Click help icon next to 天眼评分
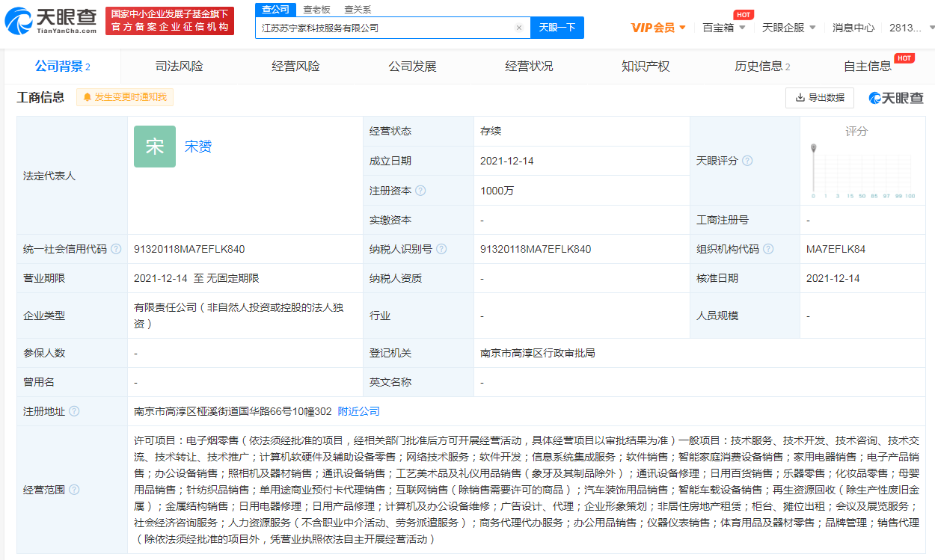This screenshot has width=935, height=560. (747, 161)
